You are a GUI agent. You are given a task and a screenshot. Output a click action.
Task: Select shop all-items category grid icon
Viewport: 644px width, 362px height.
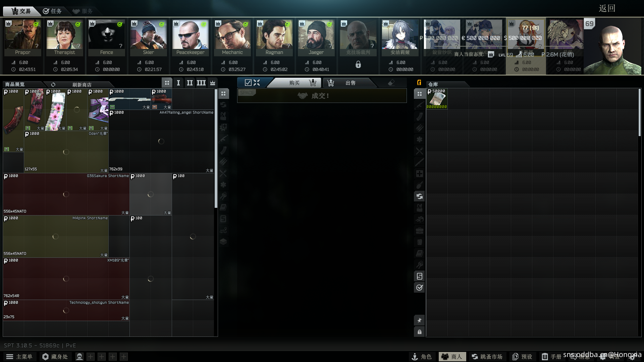coord(223,94)
